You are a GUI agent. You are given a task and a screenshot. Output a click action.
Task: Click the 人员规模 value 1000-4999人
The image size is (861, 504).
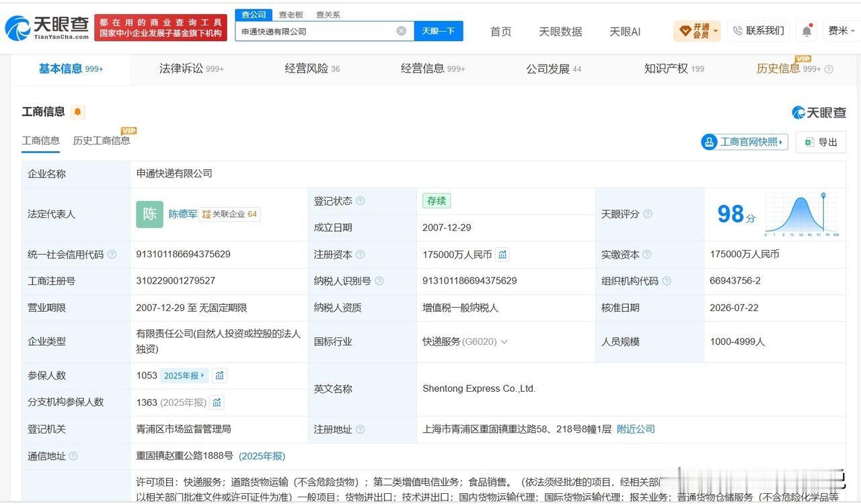737,342
